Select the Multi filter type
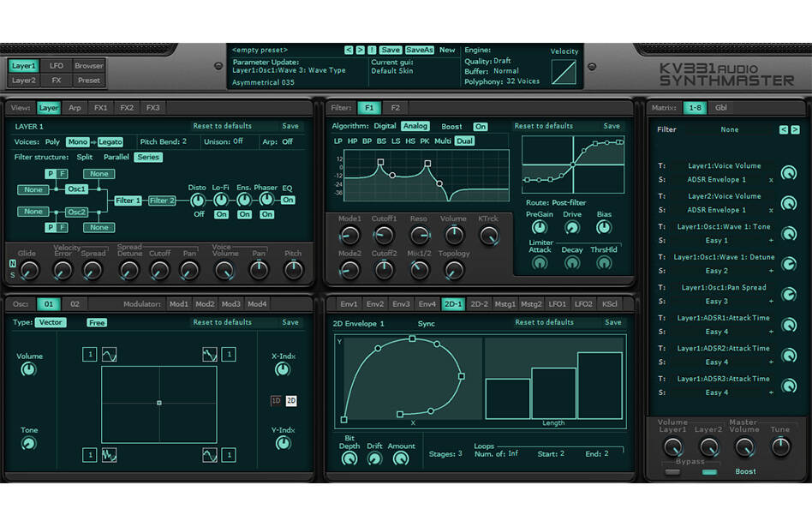 [442, 141]
